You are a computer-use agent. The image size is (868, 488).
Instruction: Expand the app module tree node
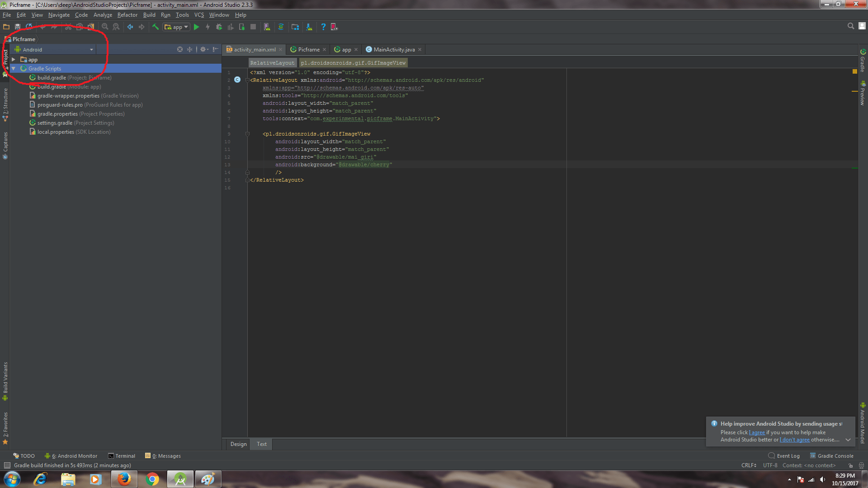(14, 60)
